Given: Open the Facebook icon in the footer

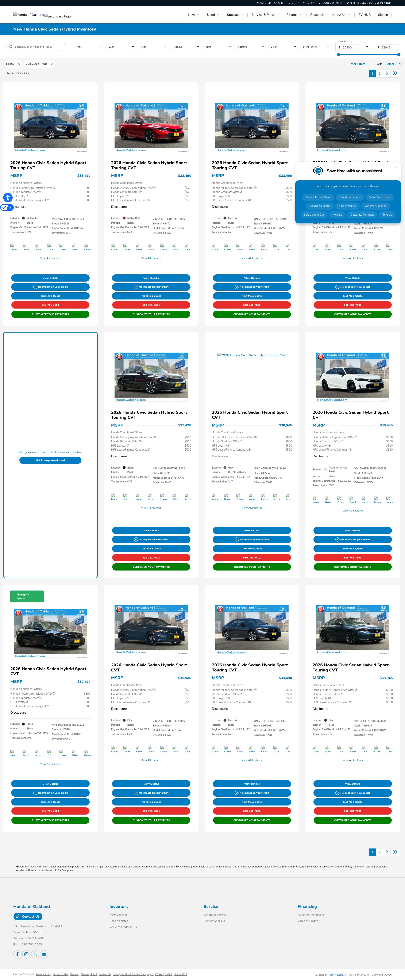Looking at the screenshot, I should (x=18, y=954).
